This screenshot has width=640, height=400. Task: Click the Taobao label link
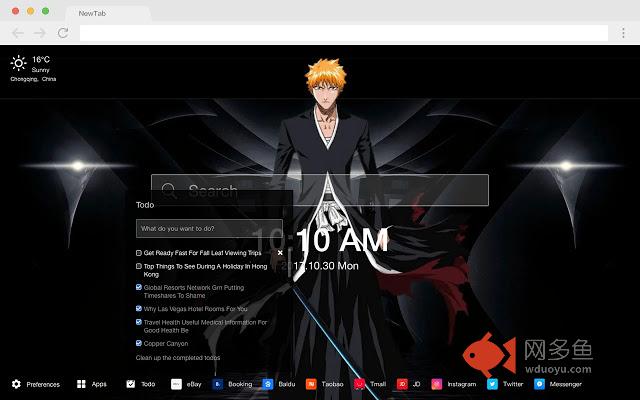pyautogui.click(x=333, y=384)
